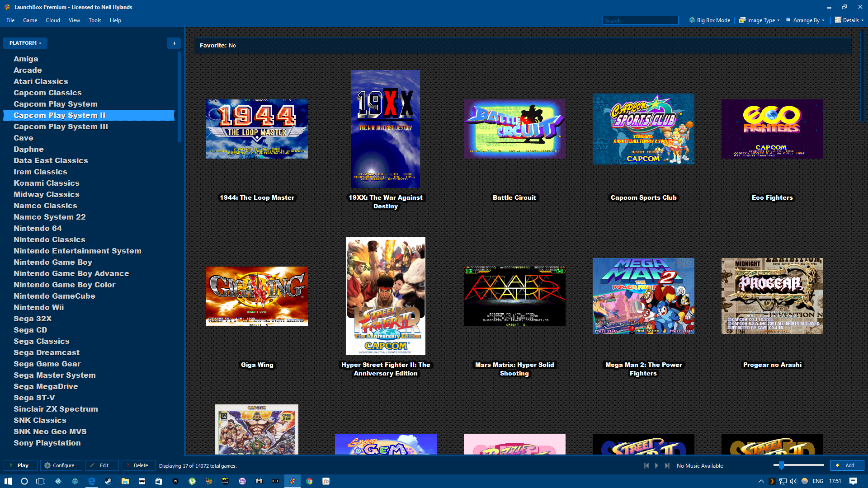Screen dimensions: 868x488
Task: Select Sega Dreamcast platform
Action: click(x=47, y=352)
